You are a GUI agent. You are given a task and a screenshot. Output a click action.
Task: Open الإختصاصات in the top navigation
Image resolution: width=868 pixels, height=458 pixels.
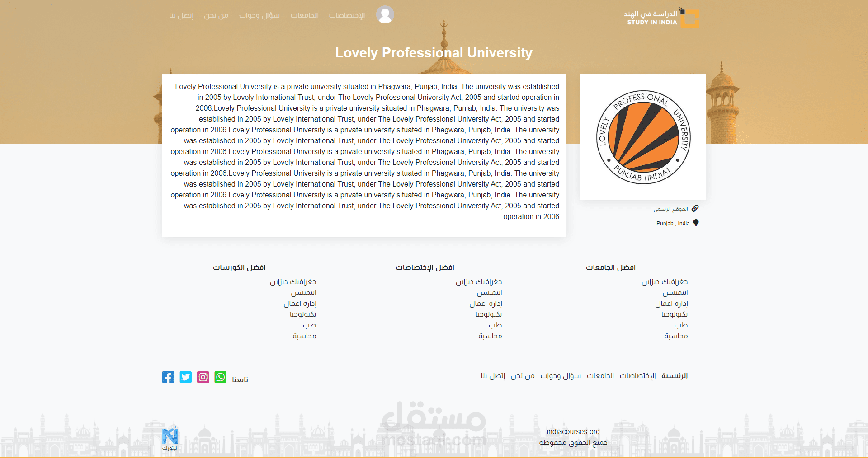(347, 15)
